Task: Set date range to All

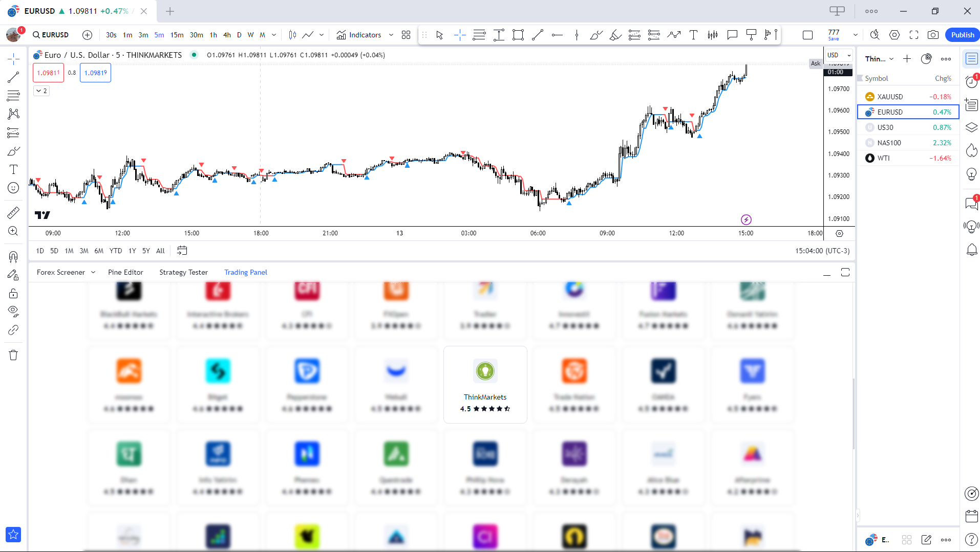Action: click(x=160, y=251)
